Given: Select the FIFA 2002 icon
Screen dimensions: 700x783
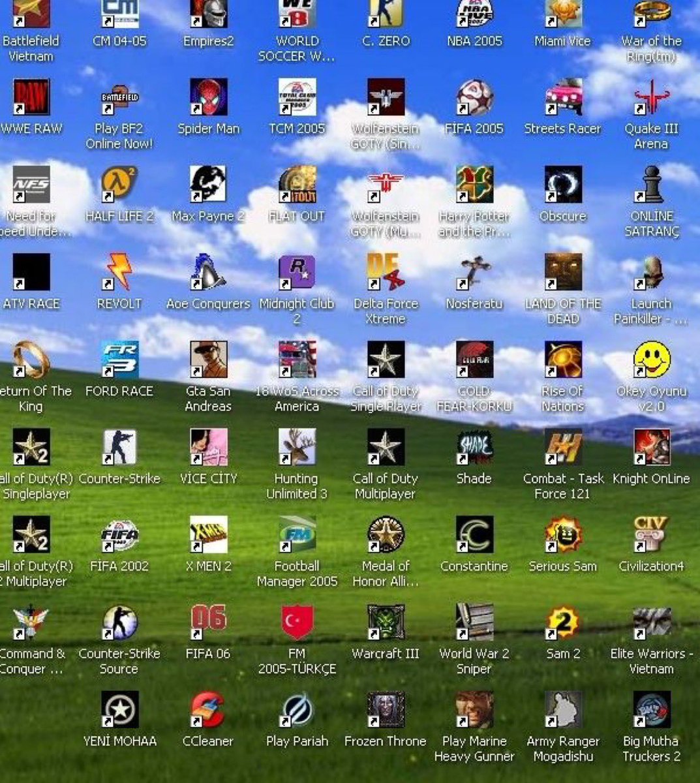Looking at the screenshot, I should coord(119,534).
